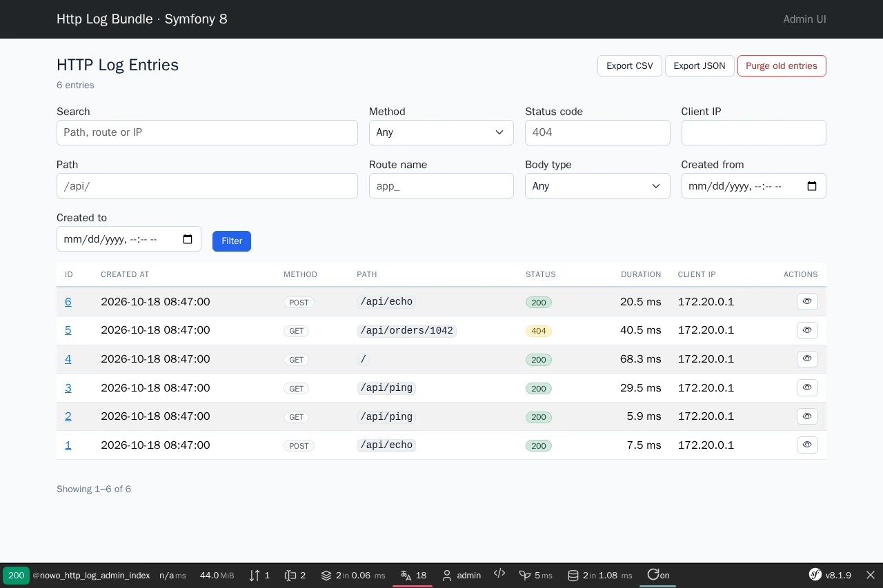Open log entry ID 6 link
This screenshot has width=883, height=588.
(68, 302)
